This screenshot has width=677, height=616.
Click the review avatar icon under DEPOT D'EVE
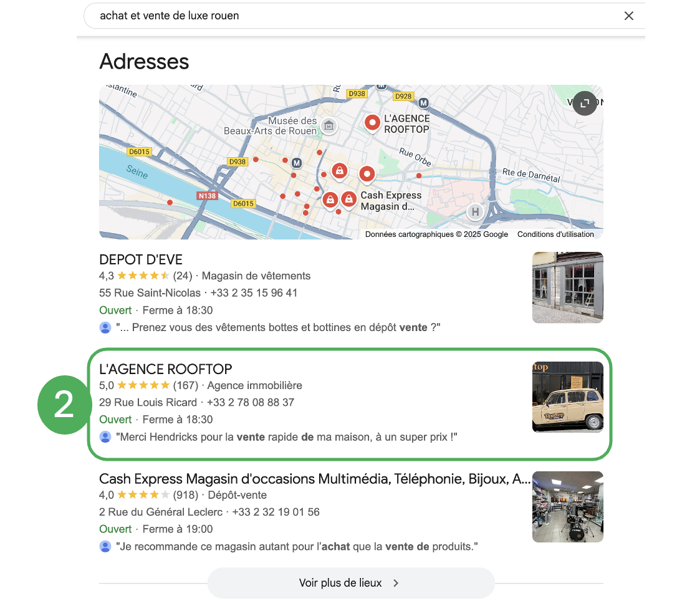point(105,328)
